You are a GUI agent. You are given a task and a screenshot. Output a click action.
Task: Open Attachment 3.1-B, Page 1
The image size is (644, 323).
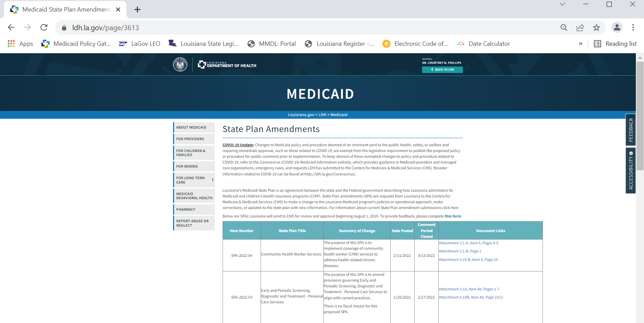pos(460,251)
